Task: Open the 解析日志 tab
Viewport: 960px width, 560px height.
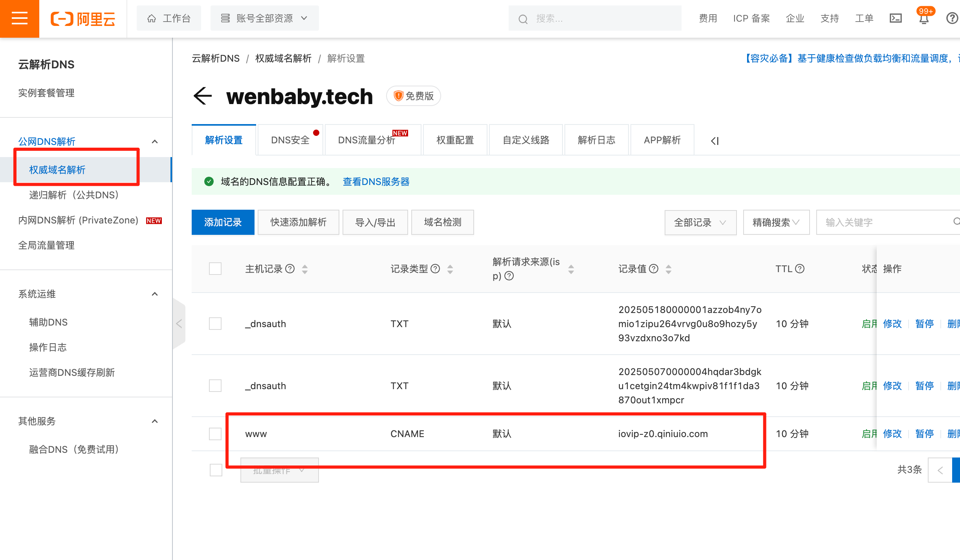Action: 596,140
